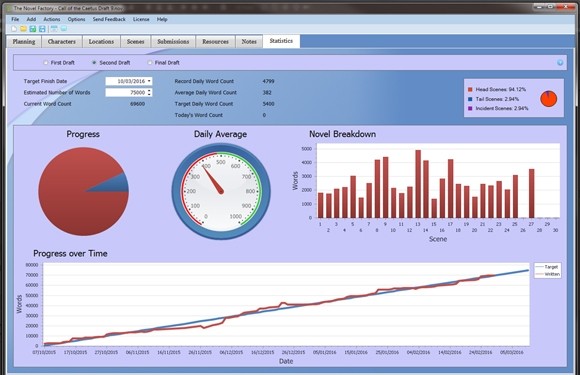This screenshot has width=580, height=375.
Task: Switch to the Characters tab
Action: (x=62, y=41)
